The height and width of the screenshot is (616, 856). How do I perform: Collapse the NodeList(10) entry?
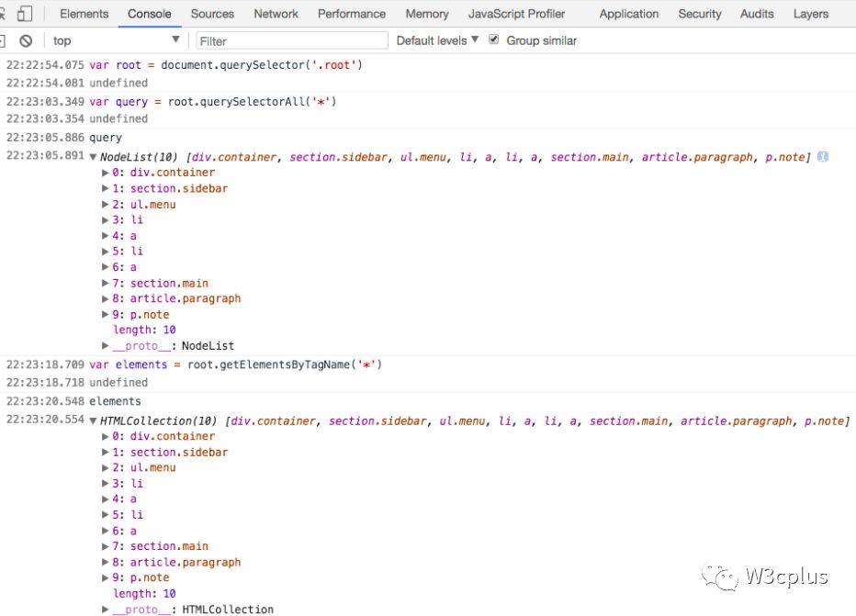pos(94,157)
